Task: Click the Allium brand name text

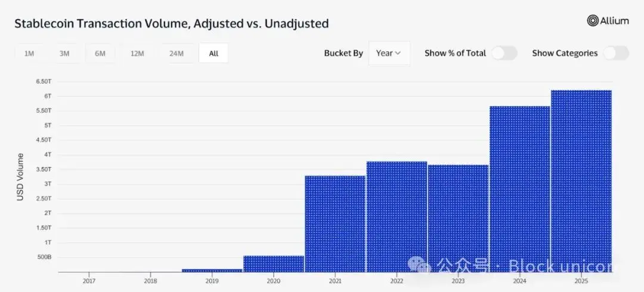Action: 615,20
